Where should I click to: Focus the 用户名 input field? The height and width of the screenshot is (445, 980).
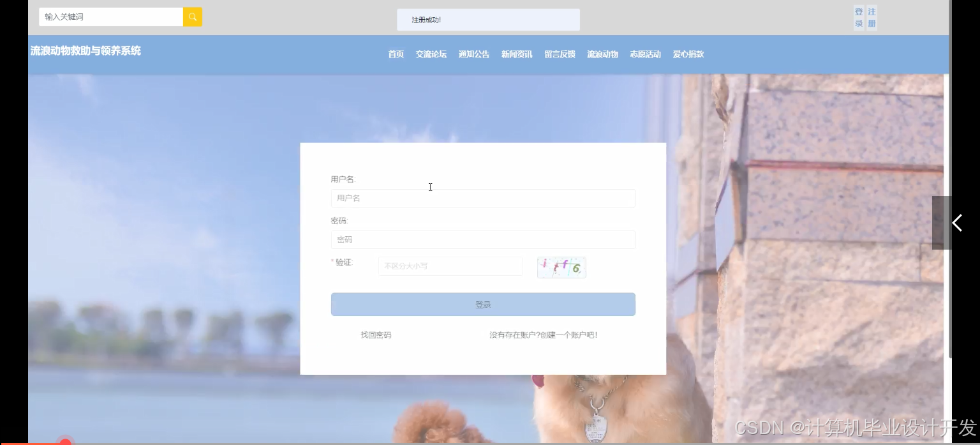pos(483,198)
